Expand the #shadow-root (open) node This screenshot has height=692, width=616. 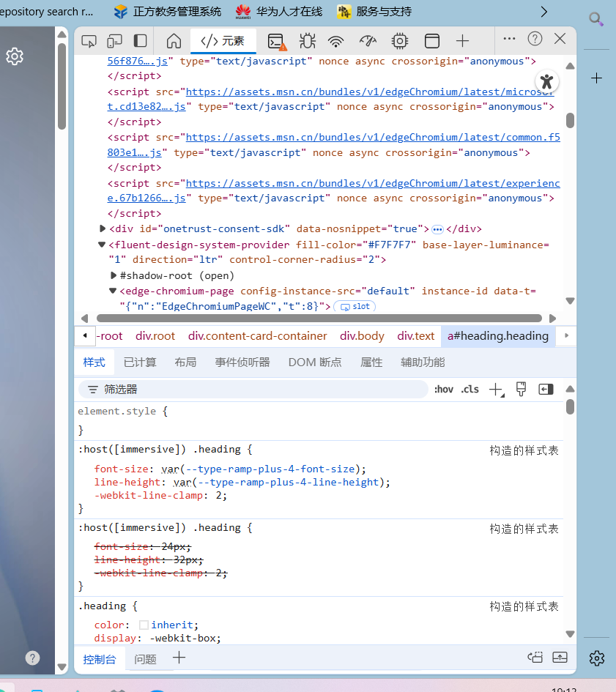(x=114, y=275)
